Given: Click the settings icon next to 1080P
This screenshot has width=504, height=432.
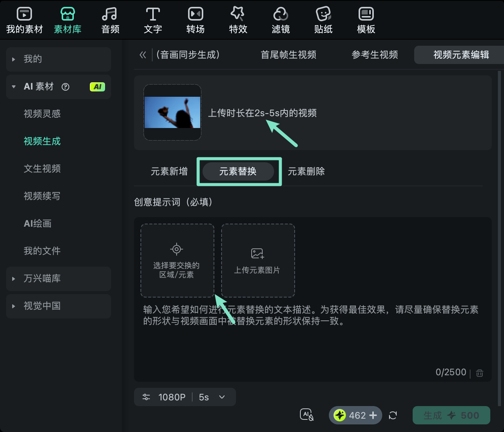Looking at the screenshot, I should click(146, 397).
